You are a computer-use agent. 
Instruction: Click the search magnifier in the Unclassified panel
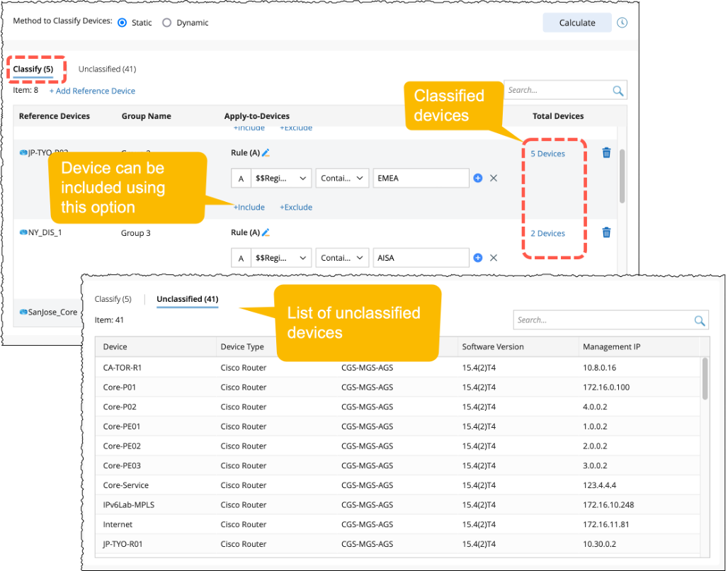point(699,321)
